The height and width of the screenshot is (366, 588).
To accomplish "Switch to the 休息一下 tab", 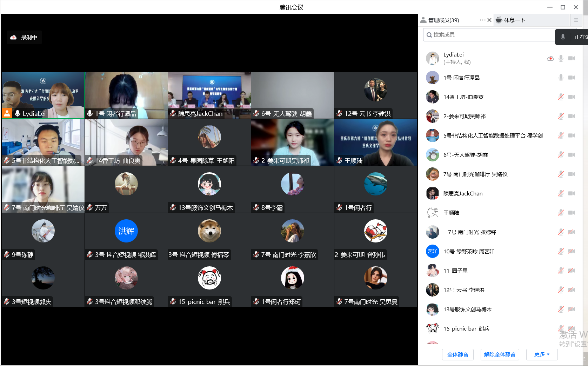I will [x=514, y=20].
